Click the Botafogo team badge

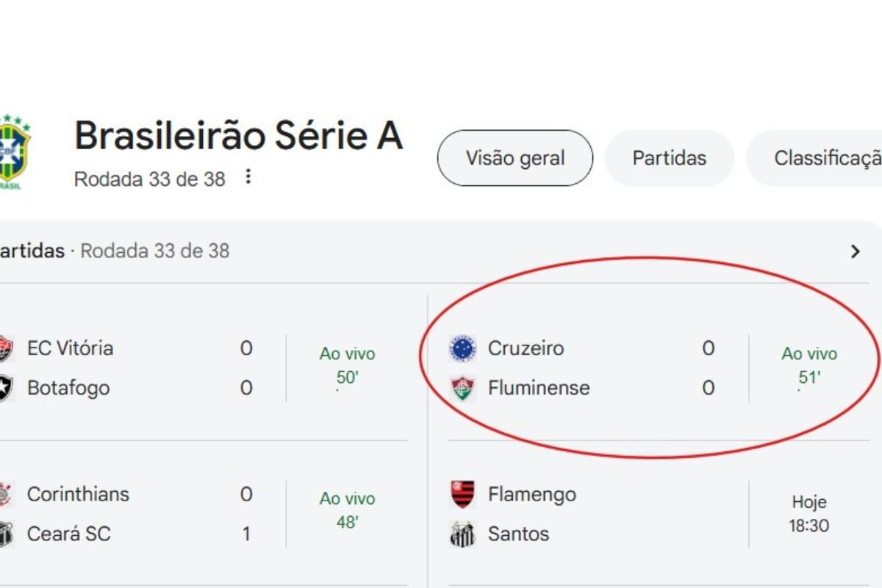(x=7, y=387)
